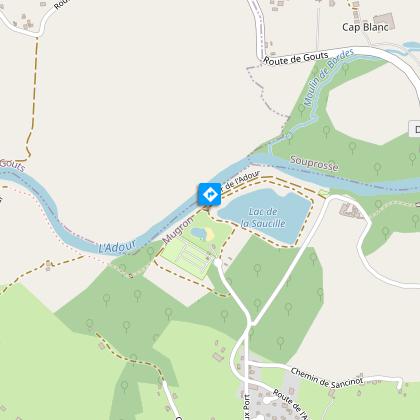Click the white road junction south of the lake
420x420 pixels.
252,323
